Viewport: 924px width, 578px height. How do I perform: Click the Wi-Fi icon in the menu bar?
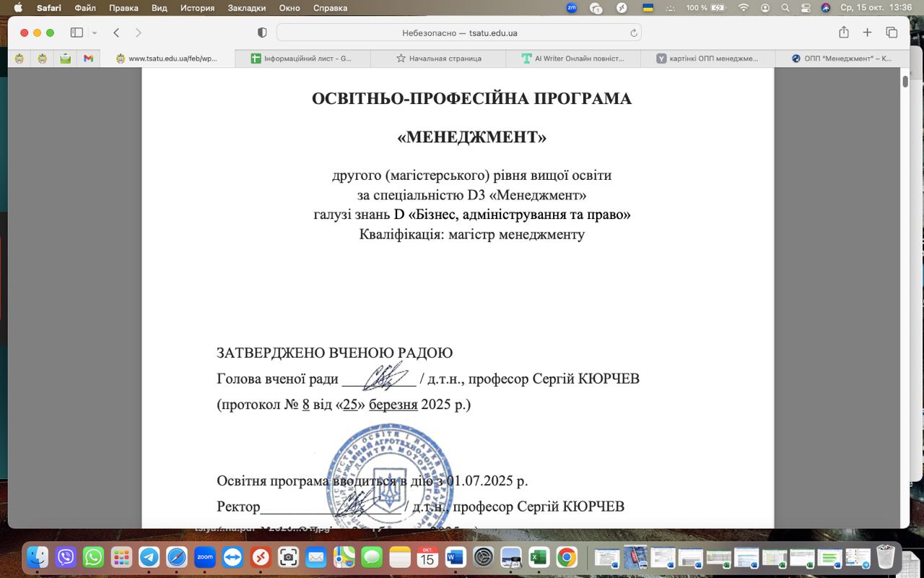[743, 8]
